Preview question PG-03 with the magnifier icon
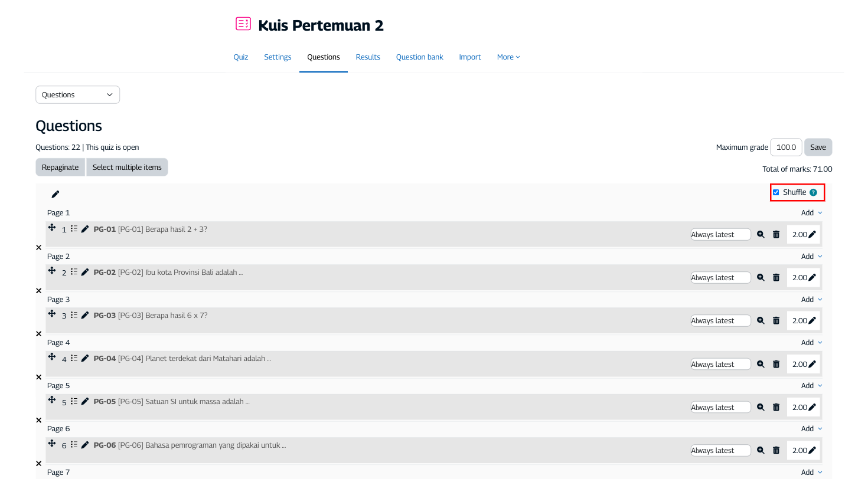 click(761, 321)
